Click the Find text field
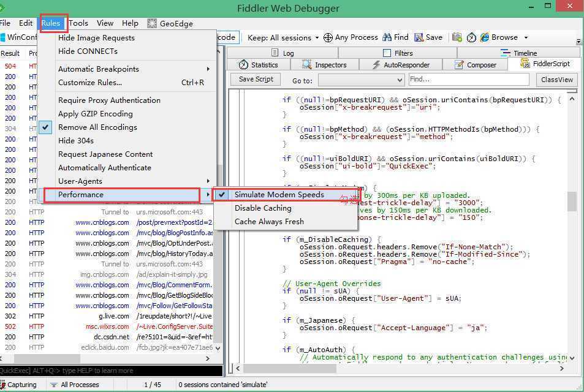This screenshot has width=584, height=392. pos(469,79)
